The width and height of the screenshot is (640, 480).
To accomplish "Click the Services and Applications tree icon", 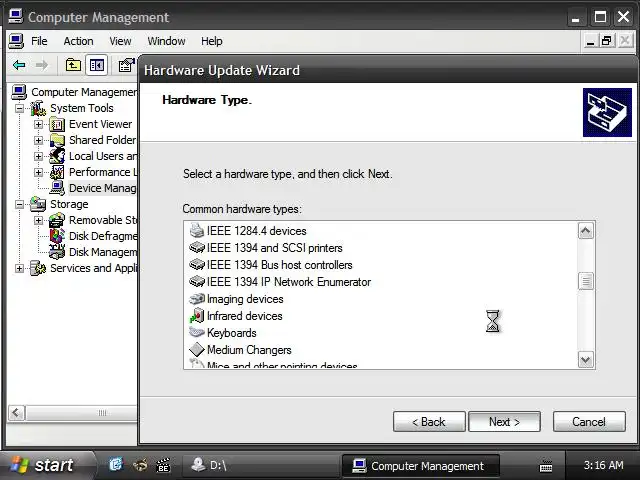I will click(x=38, y=268).
